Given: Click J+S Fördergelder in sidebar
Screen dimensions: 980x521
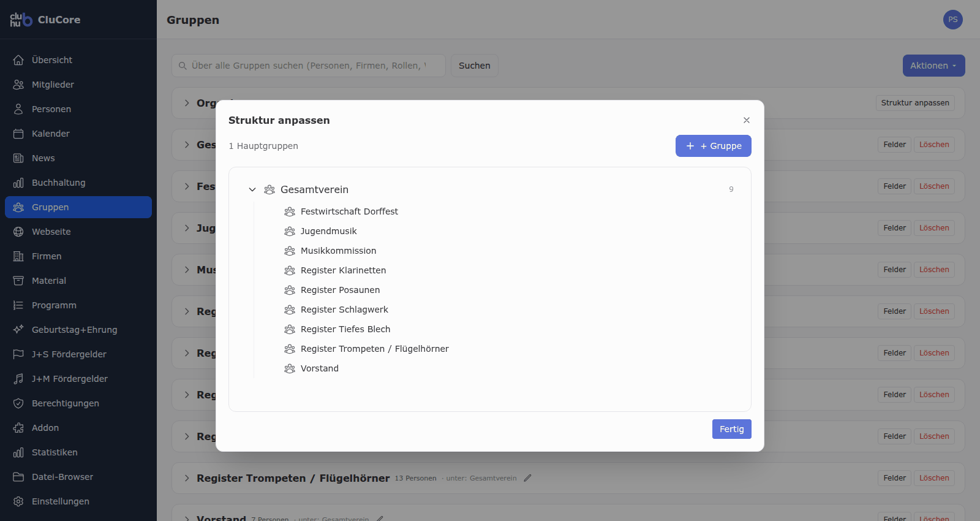Looking at the screenshot, I should [78, 354].
